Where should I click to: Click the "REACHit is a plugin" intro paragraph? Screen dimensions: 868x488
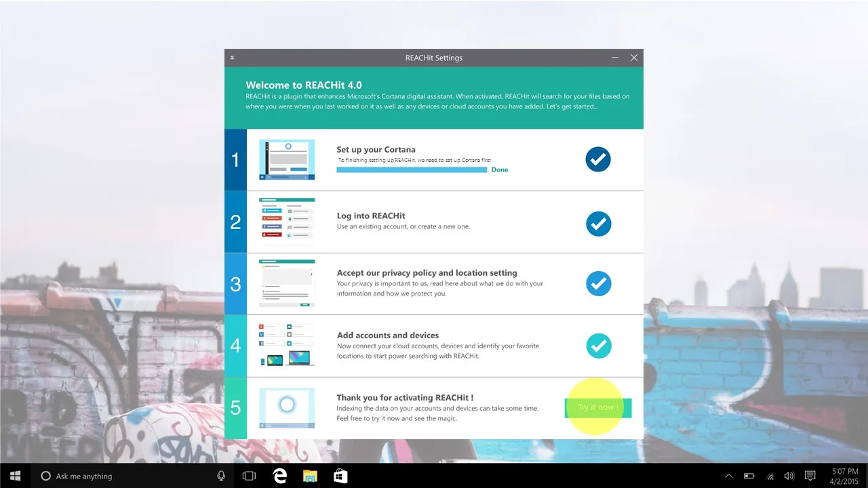[x=437, y=102]
